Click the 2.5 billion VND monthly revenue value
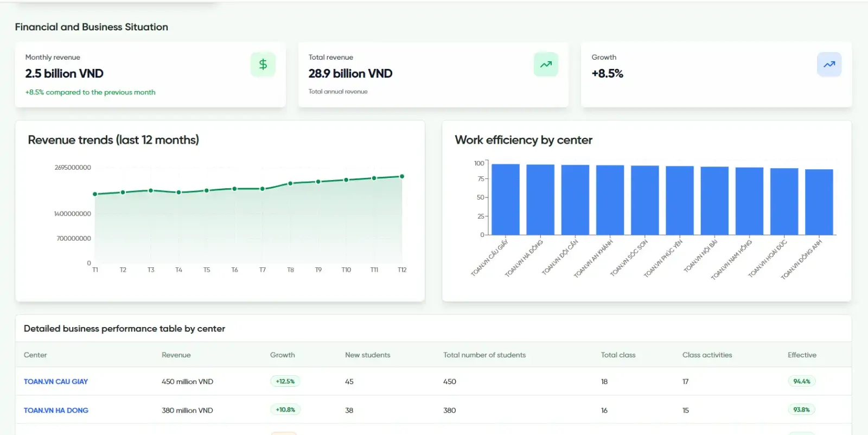This screenshot has height=435, width=868. [x=65, y=73]
